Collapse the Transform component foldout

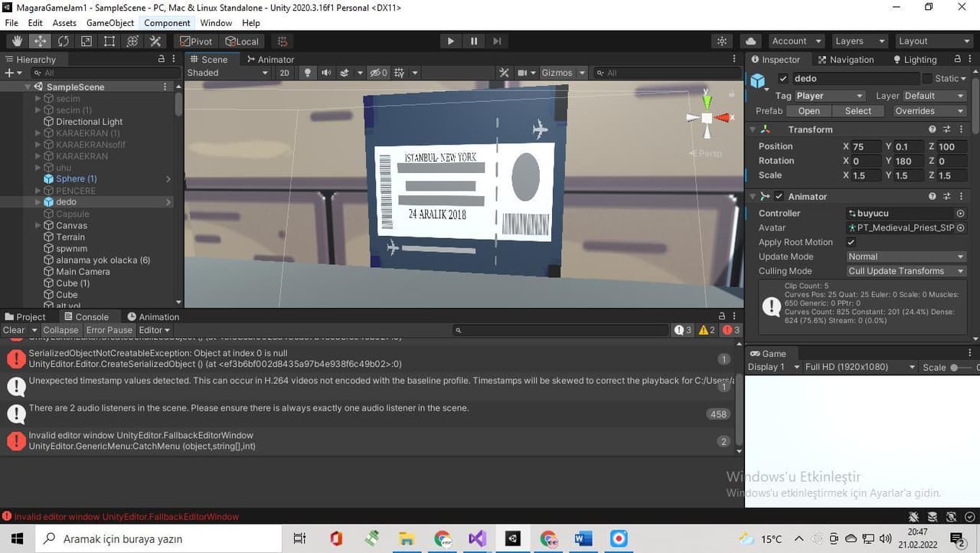tap(753, 129)
